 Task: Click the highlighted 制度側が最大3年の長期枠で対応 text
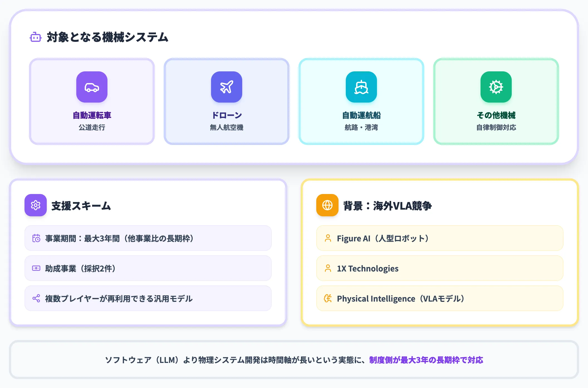[426, 360]
